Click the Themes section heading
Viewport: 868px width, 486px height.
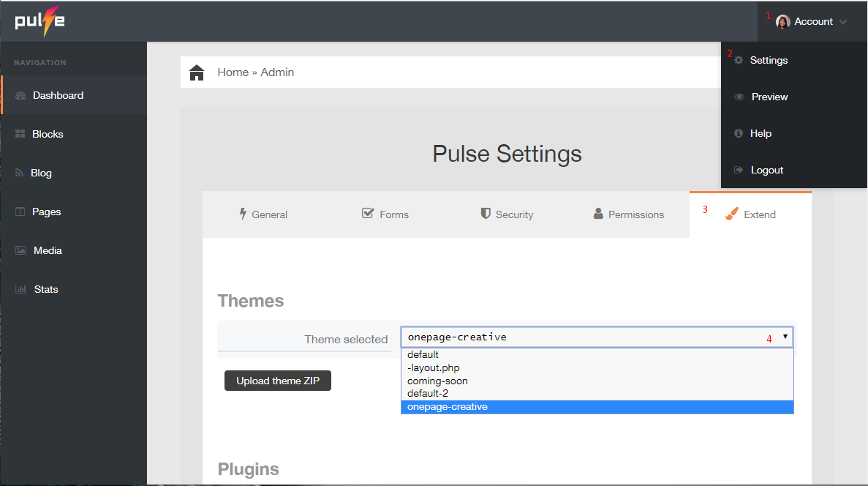tap(251, 301)
